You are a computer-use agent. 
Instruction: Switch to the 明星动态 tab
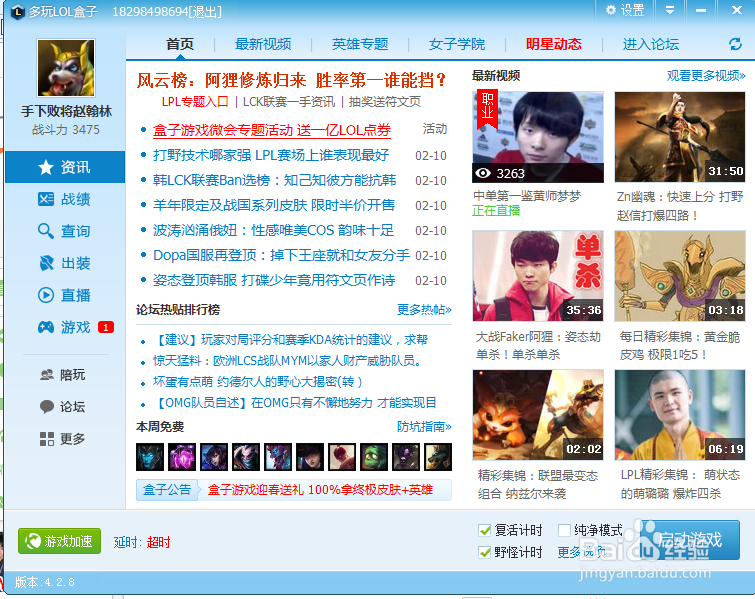point(554,44)
